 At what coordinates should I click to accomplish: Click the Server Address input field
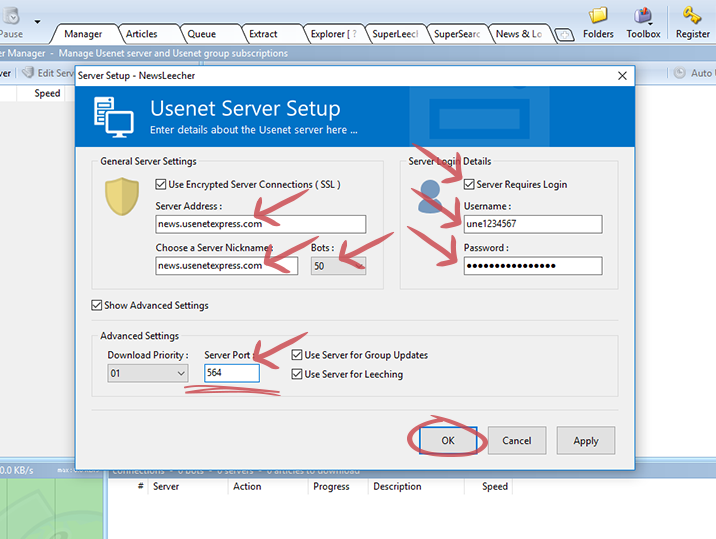pos(261,224)
